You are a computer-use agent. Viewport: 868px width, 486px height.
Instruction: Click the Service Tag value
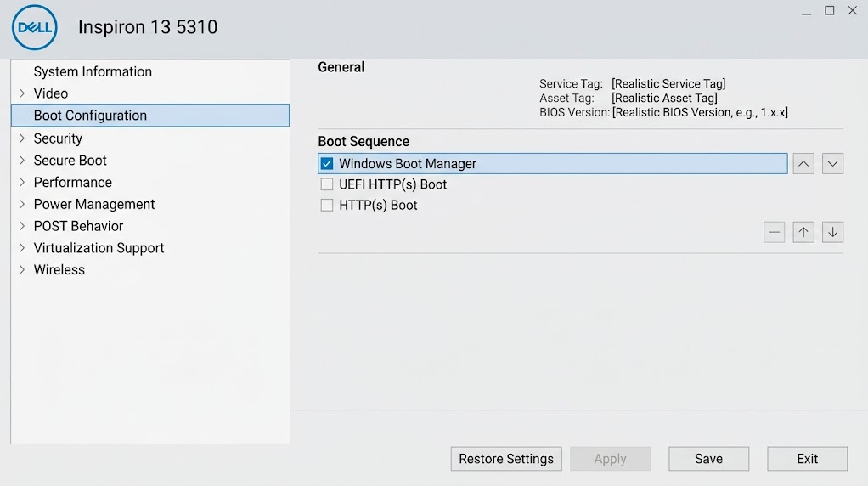click(x=668, y=83)
